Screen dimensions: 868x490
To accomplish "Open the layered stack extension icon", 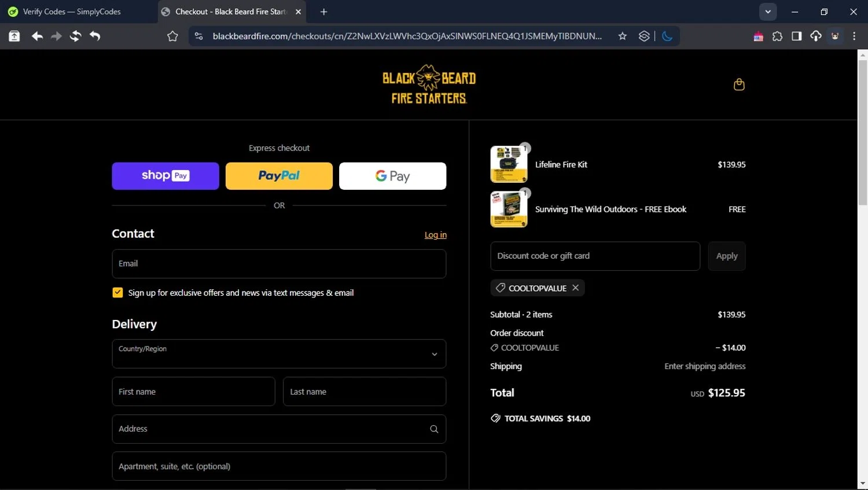I will pos(644,36).
